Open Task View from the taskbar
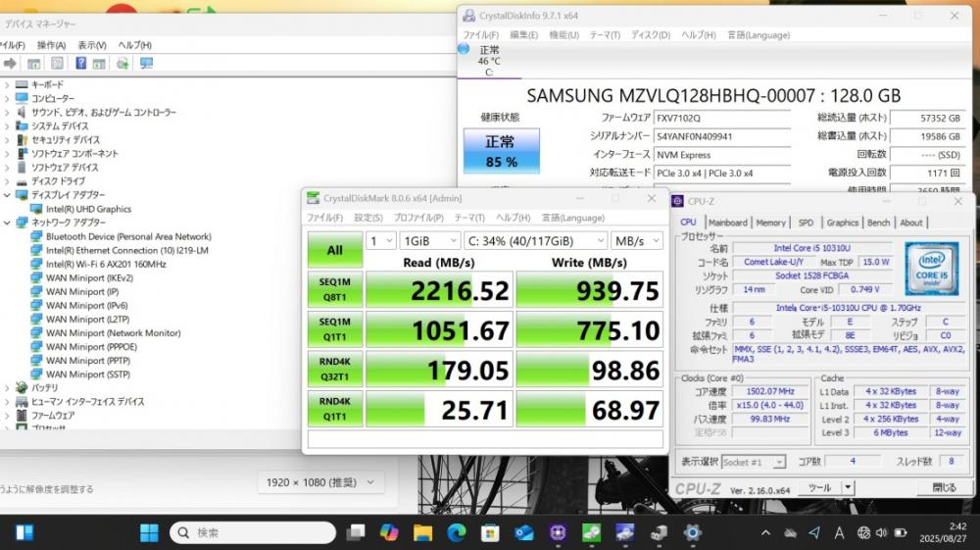This screenshot has width=980, height=550. (x=356, y=532)
